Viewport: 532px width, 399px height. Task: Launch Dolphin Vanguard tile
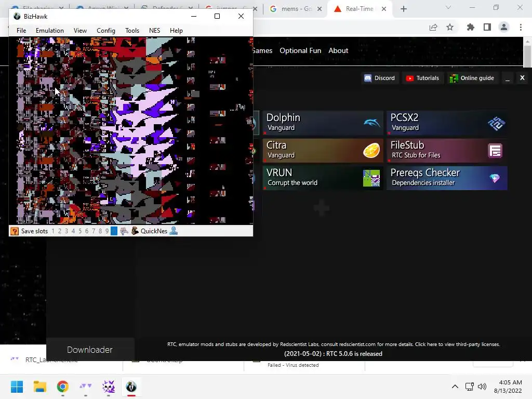coord(323,123)
